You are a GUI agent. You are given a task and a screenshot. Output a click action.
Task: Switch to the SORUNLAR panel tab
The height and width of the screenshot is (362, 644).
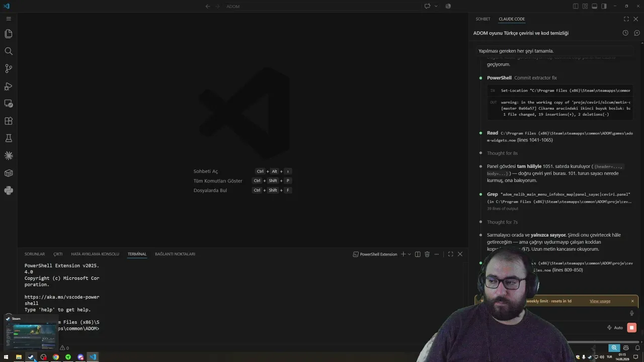tap(35, 254)
